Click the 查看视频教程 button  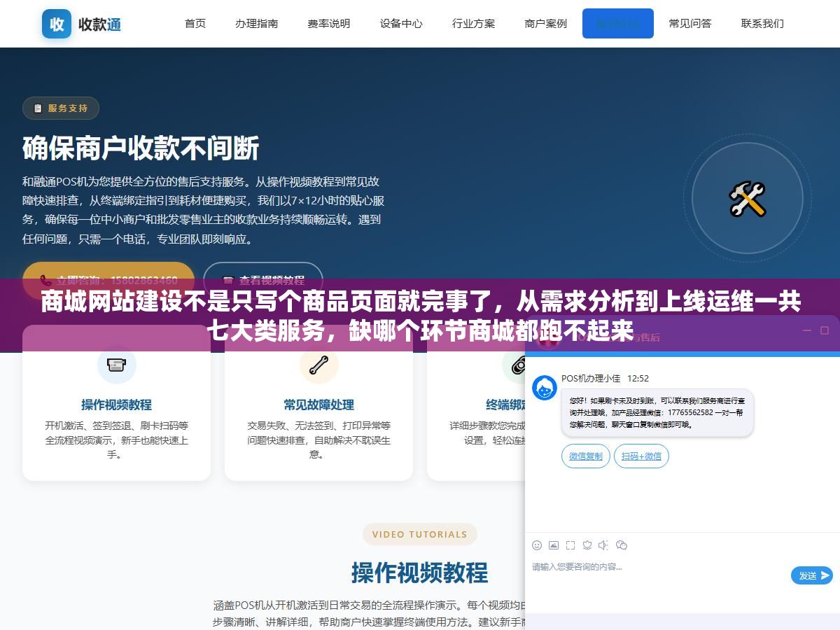click(263, 279)
